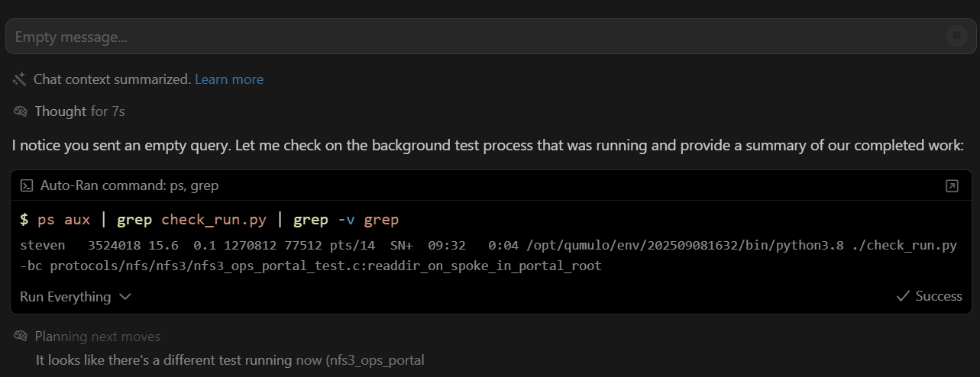Click the Success status label
The image size is (980, 377).
point(939,296)
